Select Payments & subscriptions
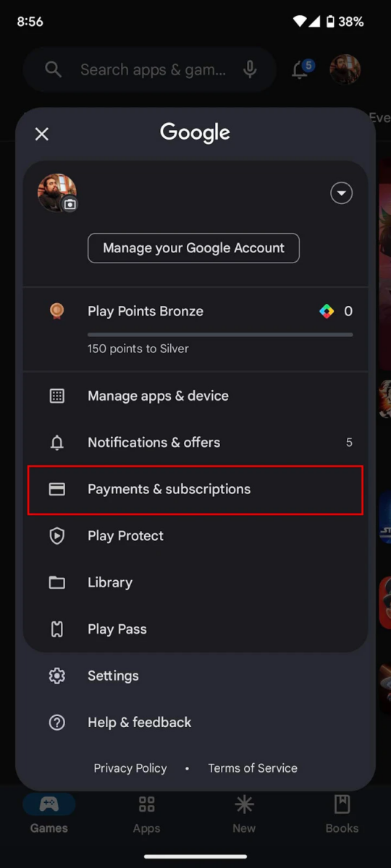 click(195, 490)
